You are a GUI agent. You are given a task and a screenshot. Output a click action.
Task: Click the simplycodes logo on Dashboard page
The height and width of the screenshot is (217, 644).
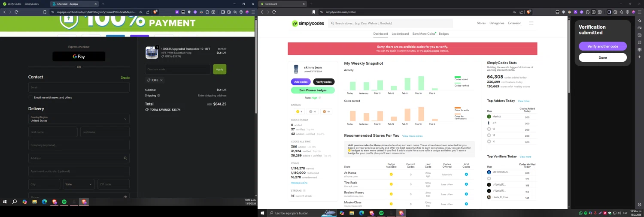(308, 24)
